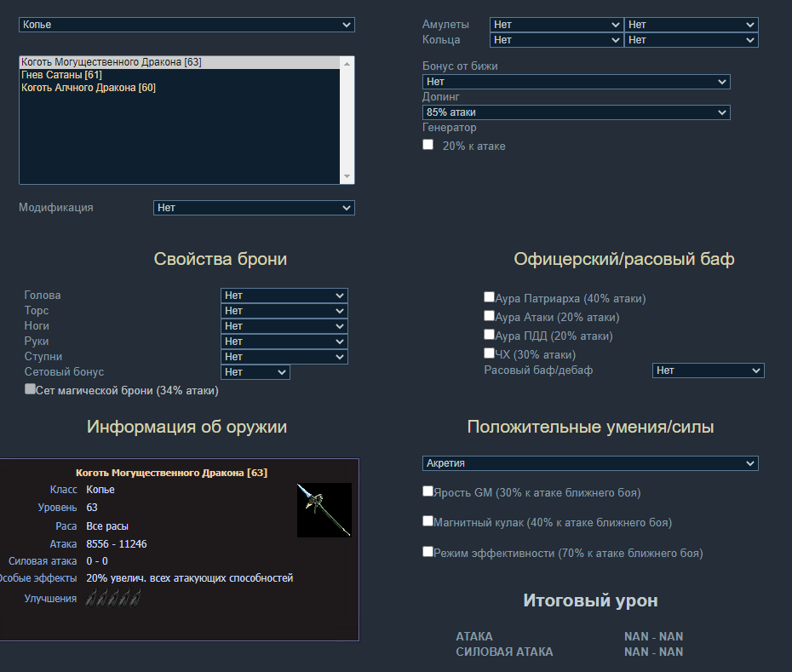Screen dimensions: 792x672
Task: Open the Ступни armor dropdown
Action: coord(284,357)
